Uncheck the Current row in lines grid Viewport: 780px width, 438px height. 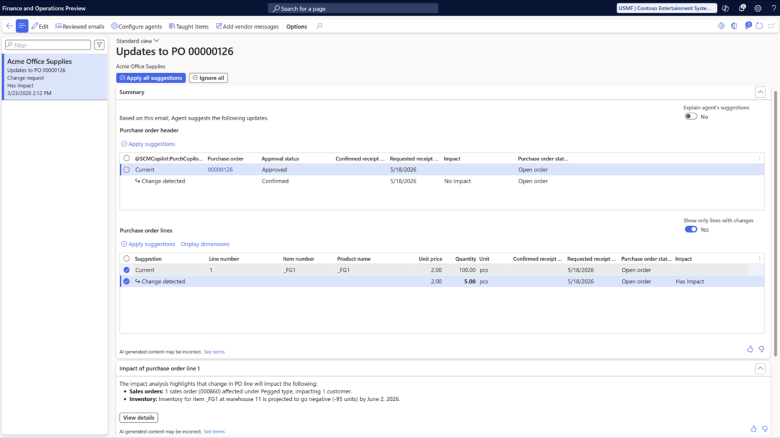(x=126, y=270)
